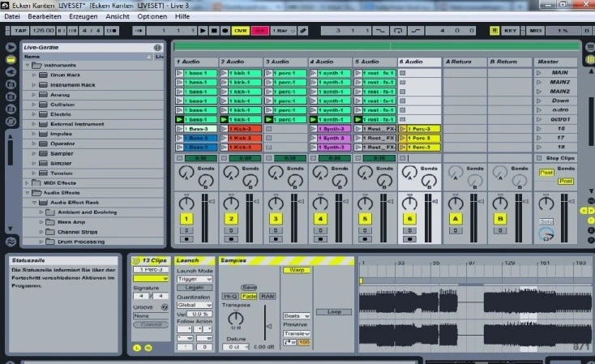Click the Solo button on track 2
The height and width of the screenshot is (364, 595).
[233, 231]
